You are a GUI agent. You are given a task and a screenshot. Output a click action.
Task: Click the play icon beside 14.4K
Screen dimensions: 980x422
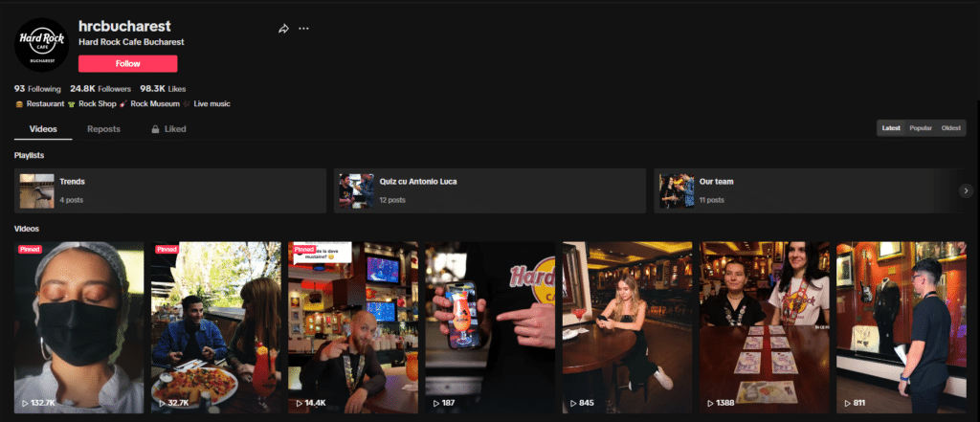coord(300,403)
